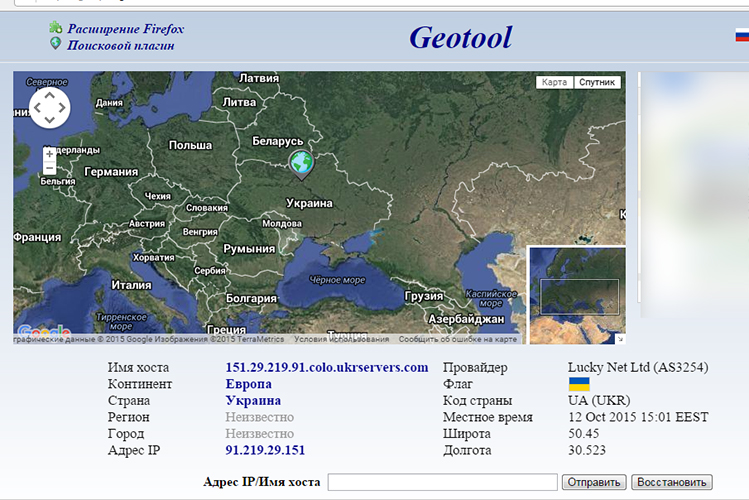Collapse the overview map arrow toggle
This screenshot has height=500, width=749.
620,339
